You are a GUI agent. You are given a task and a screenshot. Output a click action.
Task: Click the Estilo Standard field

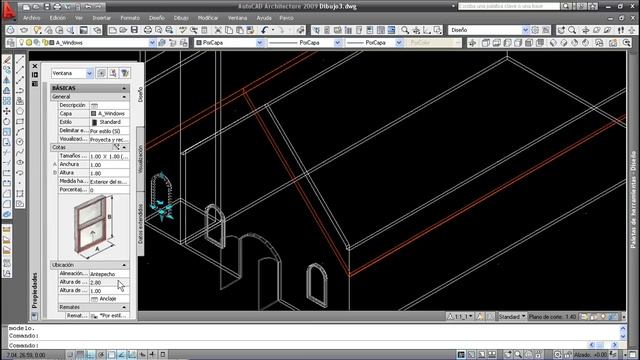109,122
